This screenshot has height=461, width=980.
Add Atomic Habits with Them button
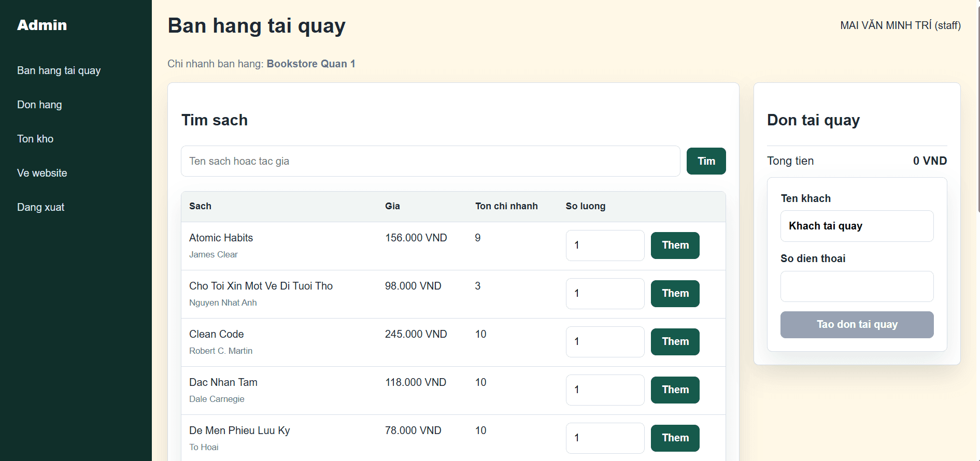(x=675, y=246)
